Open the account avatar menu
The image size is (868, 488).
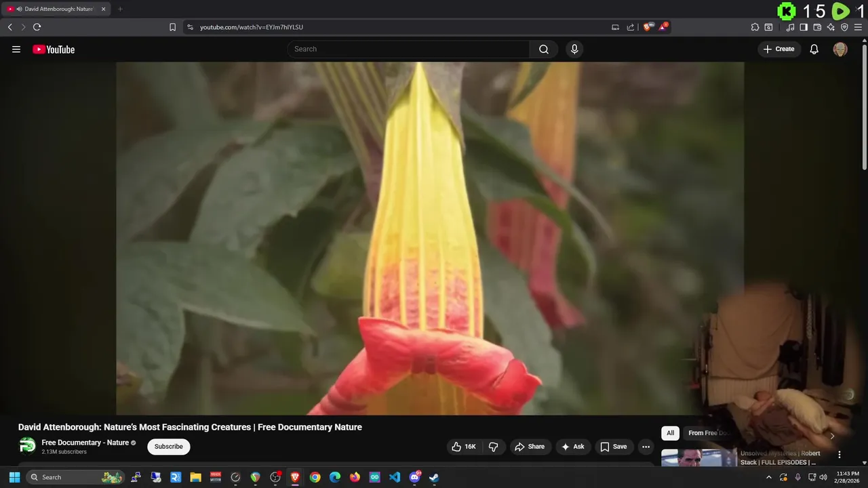click(x=840, y=49)
